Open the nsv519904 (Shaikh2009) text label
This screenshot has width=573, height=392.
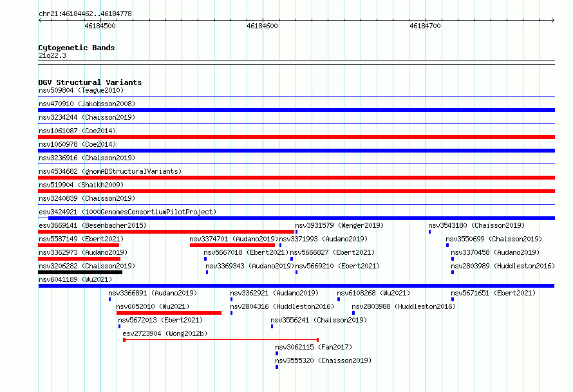(81, 185)
